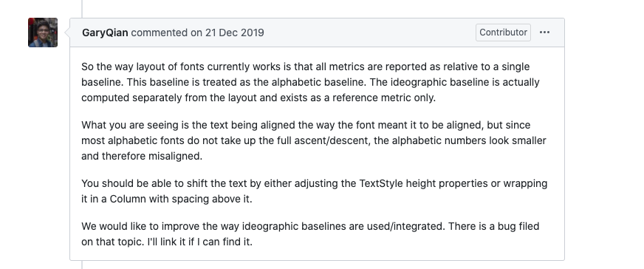The width and height of the screenshot is (644, 269).
Task: Open the three-dot comment options menu
Action: [544, 33]
